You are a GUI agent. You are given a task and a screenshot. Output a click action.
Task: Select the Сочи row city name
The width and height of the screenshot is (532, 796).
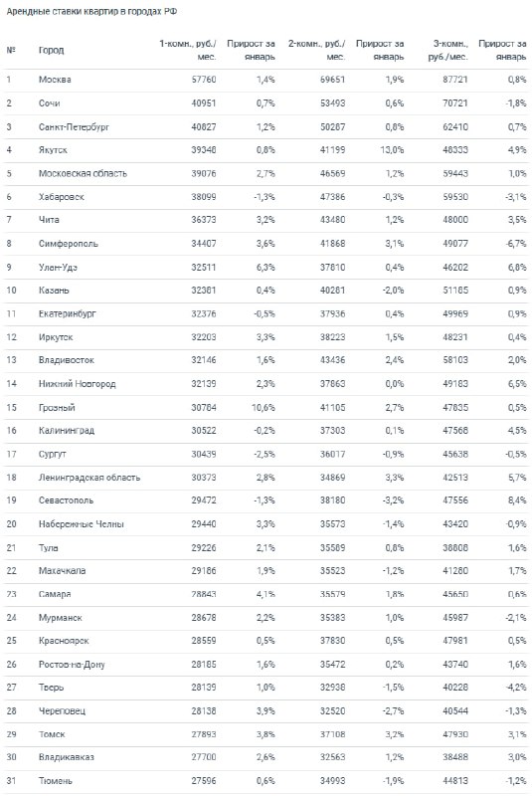49,103
